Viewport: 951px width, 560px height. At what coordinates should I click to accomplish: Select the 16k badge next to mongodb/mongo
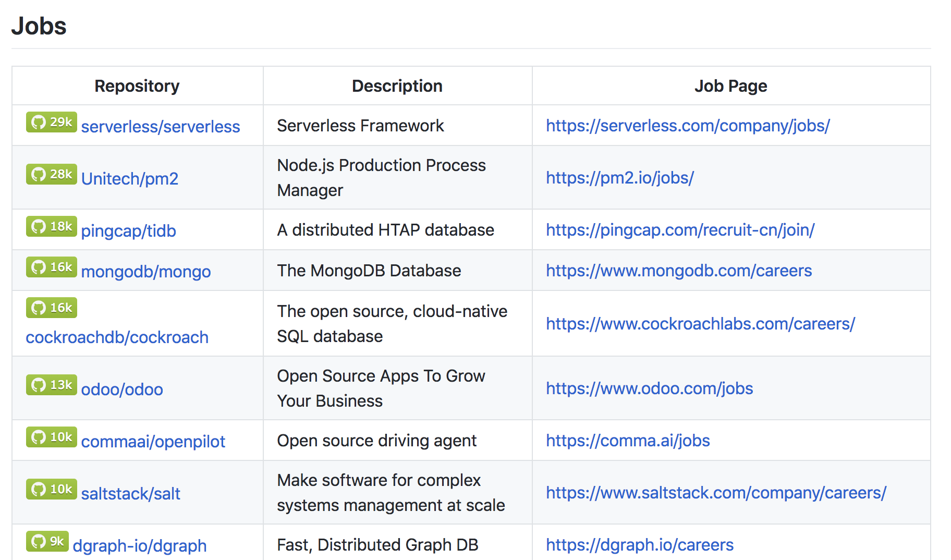[x=51, y=267]
